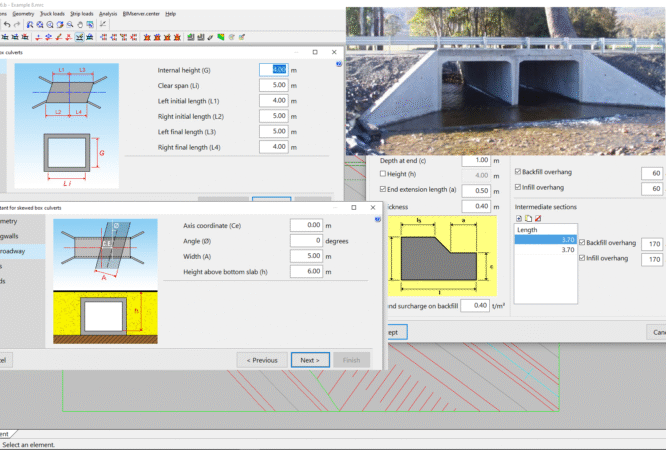Click the green flag icon in toolbar
The image size is (666, 450).
coord(220,37)
